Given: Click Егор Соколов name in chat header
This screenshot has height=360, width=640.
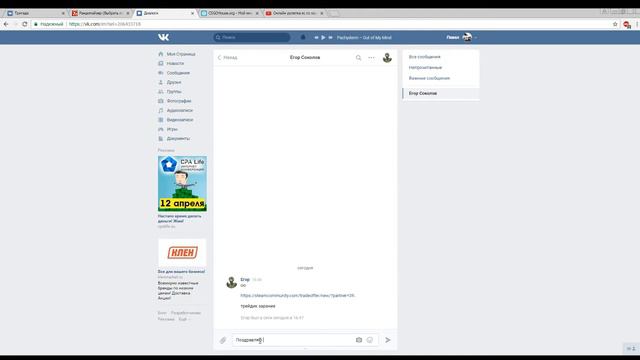Looking at the screenshot, I should 305,58.
